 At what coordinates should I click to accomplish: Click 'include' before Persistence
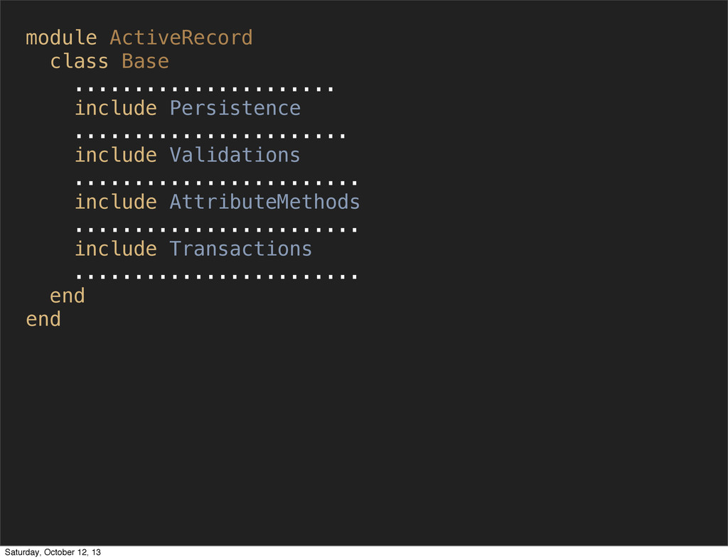coord(116,108)
